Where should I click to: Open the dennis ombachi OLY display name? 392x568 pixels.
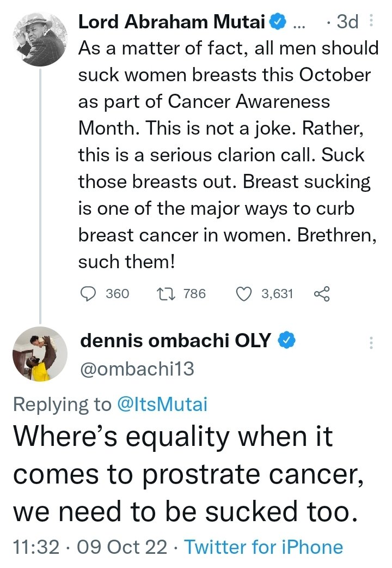pyautogui.click(x=175, y=341)
